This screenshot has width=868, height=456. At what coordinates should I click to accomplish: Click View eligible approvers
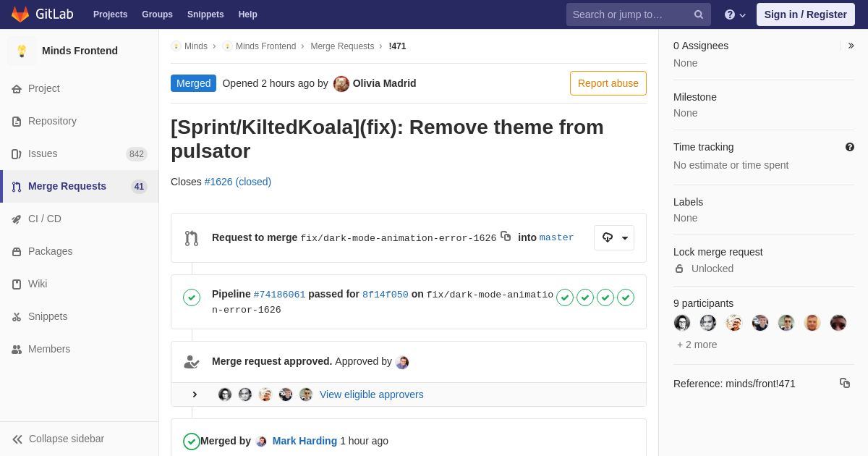click(372, 394)
